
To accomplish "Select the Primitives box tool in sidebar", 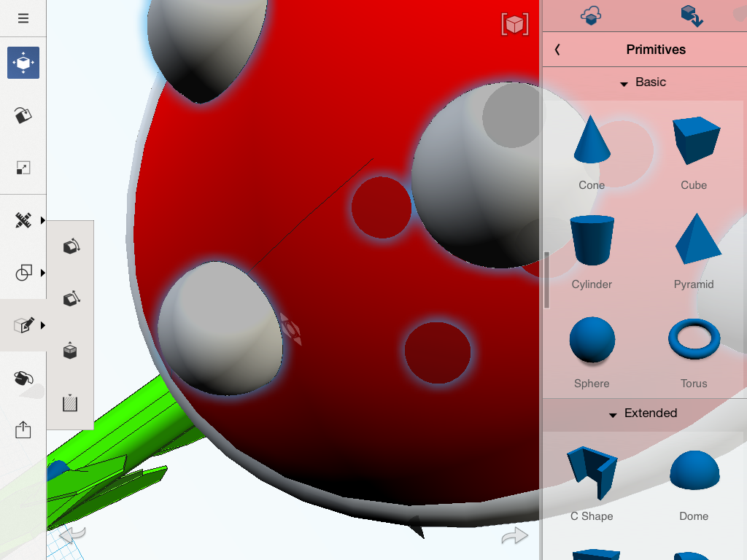I will [x=23, y=63].
